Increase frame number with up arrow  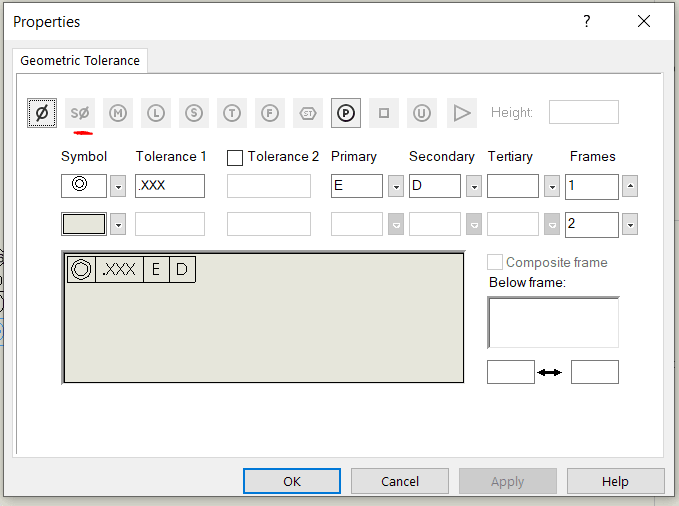(630, 185)
